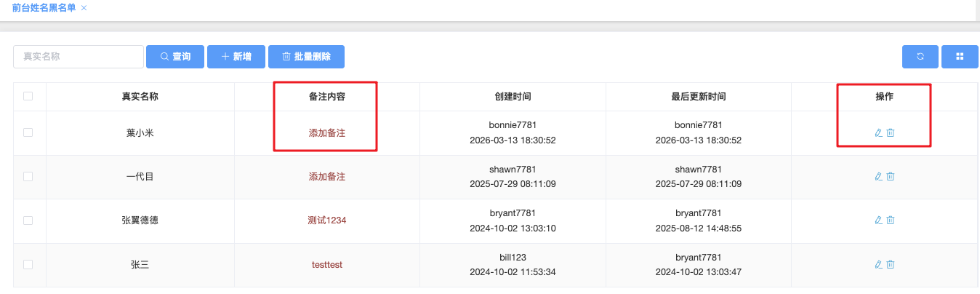Image resolution: width=980 pixels, height=294 pixels.
Task: Switch to the 前台姓名黑名单 tab
Action: pyautogui.click(x=44, y=7)
